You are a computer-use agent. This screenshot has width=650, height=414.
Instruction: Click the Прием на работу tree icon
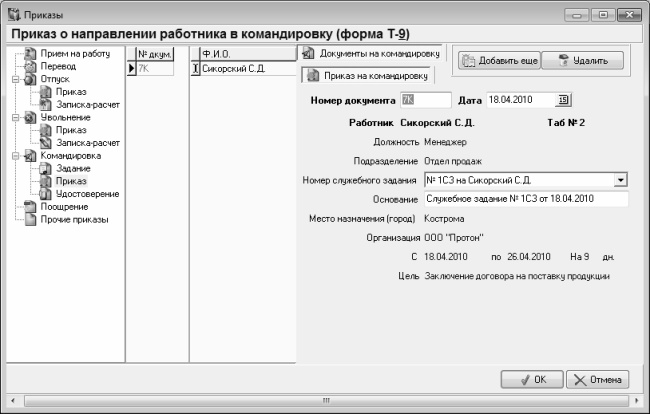29,52
